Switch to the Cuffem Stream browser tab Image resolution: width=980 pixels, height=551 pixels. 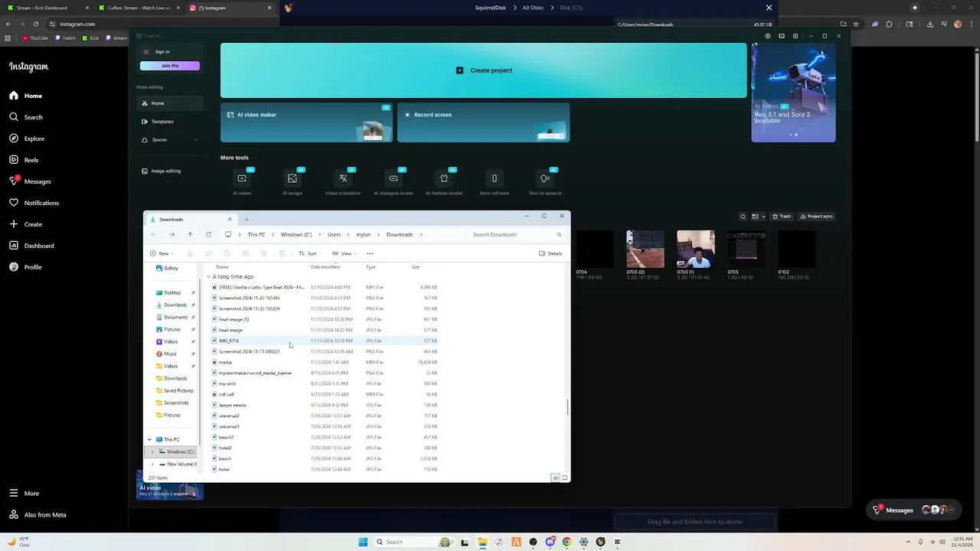point(139,8)
